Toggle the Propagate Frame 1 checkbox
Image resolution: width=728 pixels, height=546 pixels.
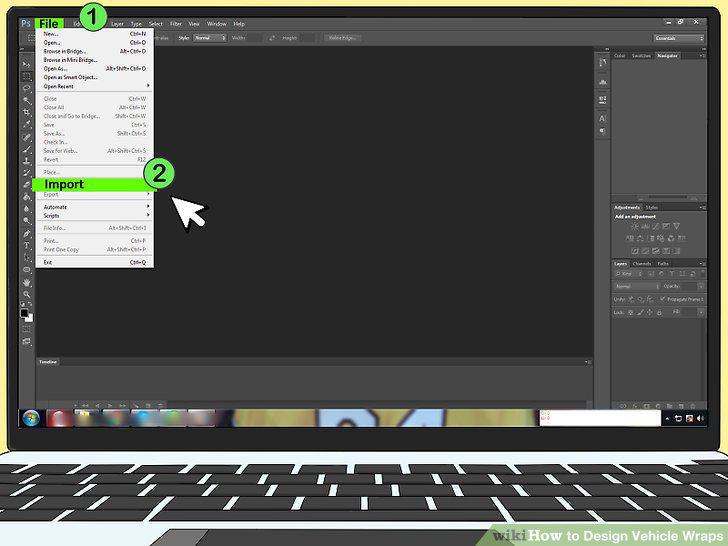point(663,299)
